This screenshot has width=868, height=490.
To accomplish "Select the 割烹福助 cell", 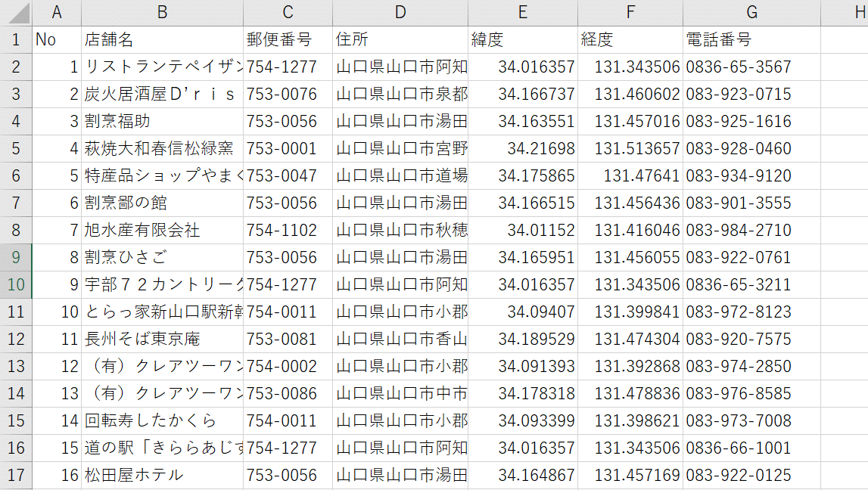I will click(x=162, y=121).
